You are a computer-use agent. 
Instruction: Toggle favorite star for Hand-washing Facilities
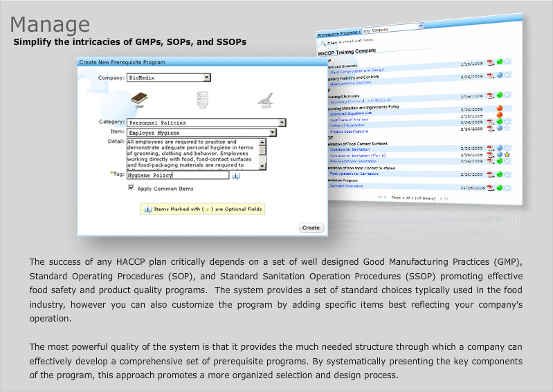click(507, 75)
